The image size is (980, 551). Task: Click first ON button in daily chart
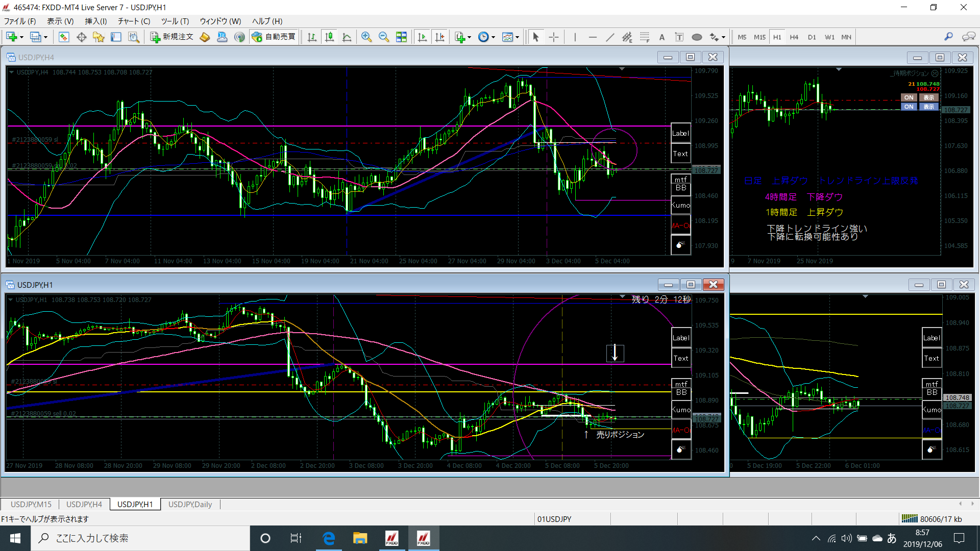pyautogui.click(x=909, y=97)
